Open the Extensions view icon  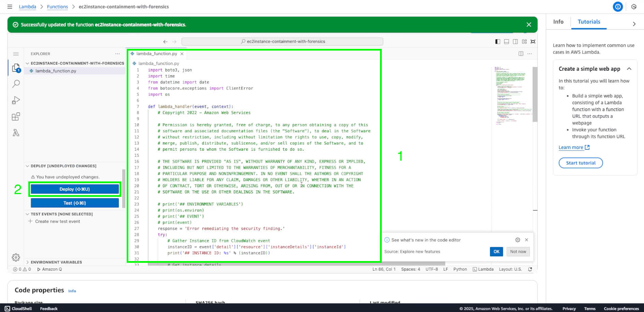pyautogui.click(x=16, y=117)
